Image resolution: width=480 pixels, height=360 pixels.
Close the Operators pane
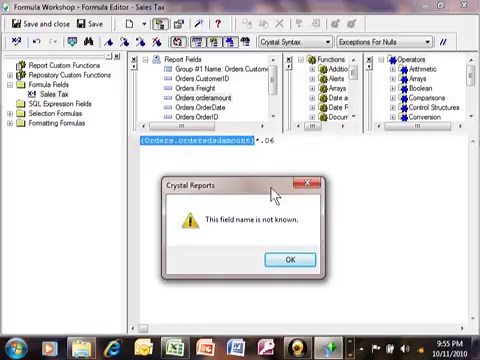coord(369,60)
